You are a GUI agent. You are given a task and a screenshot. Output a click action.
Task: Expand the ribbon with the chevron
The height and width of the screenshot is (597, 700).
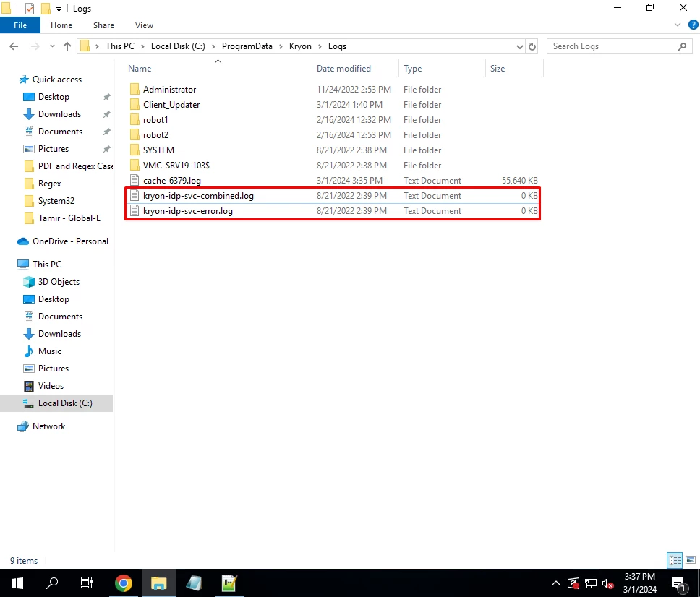678,25
